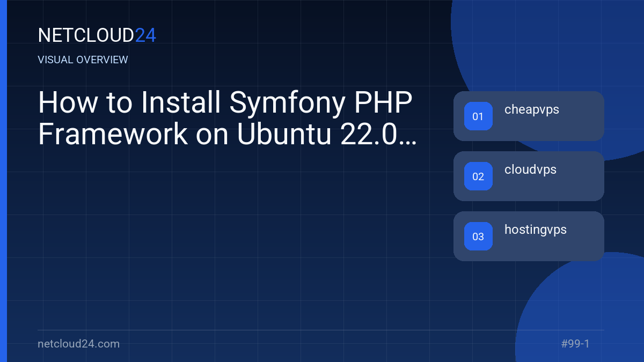Click the 02 number badge
Screen dimensions: 644x362
click(478, 176)
